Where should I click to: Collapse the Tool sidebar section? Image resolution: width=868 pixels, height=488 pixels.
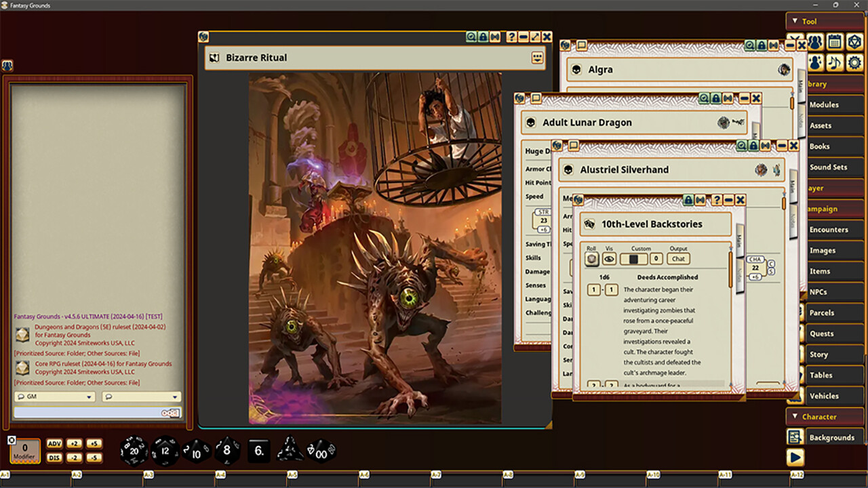[795, 21]
